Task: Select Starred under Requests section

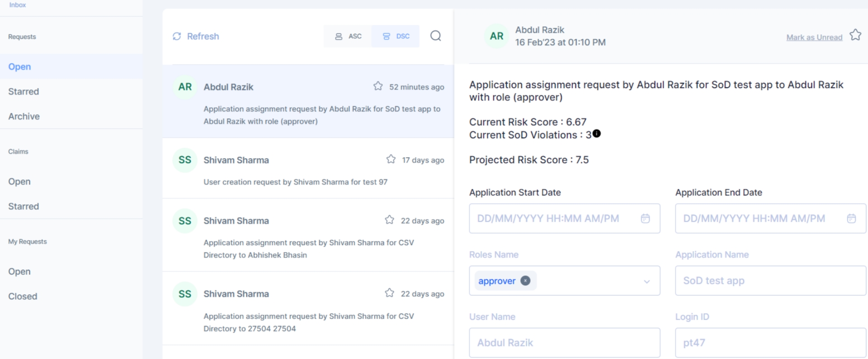Action: [24, 92]
